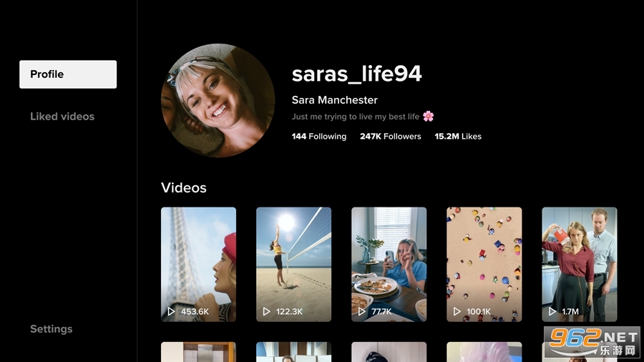This screenshot has height=362, width=644.
Task: Open Settings from the sidebar
Action: point(52,329)
